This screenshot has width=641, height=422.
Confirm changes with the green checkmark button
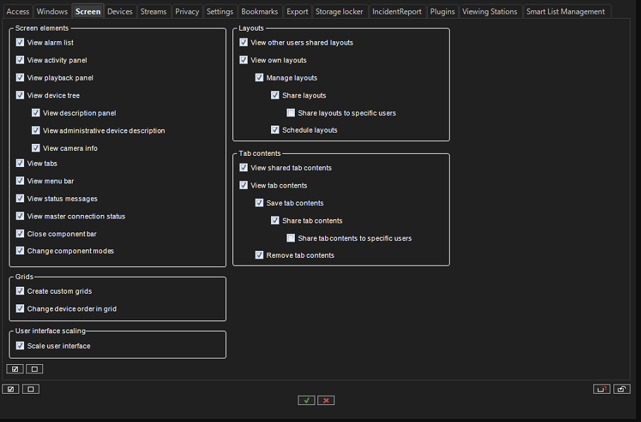pyautogui.click(x=306, y=400)
